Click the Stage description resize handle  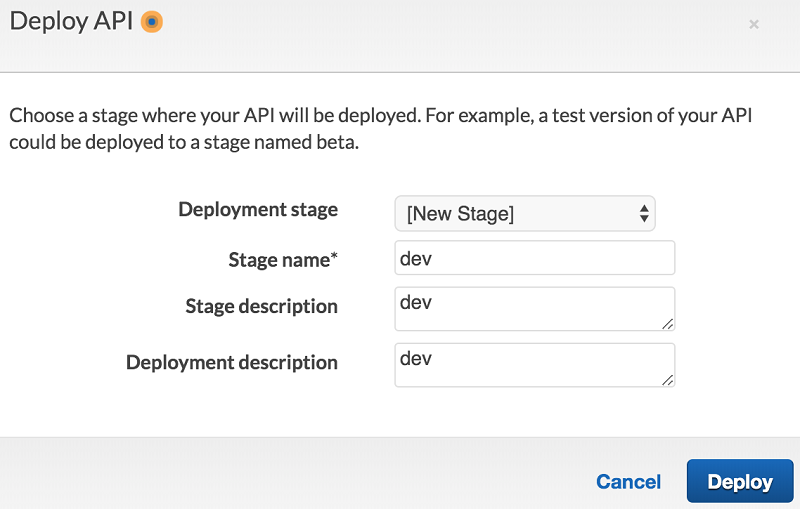(x=667, y=323)
